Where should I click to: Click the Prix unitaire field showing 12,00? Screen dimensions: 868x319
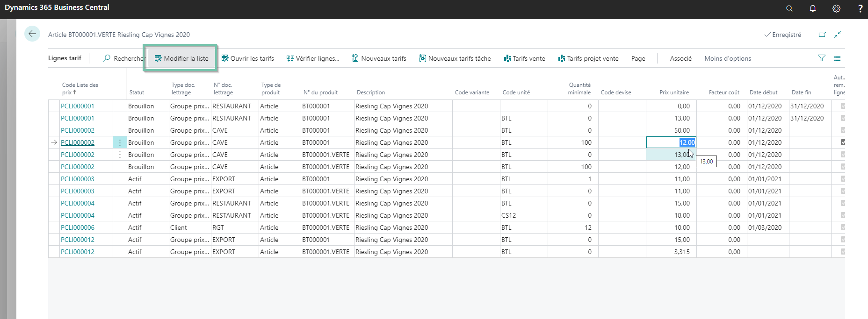[x=671, y=142]
